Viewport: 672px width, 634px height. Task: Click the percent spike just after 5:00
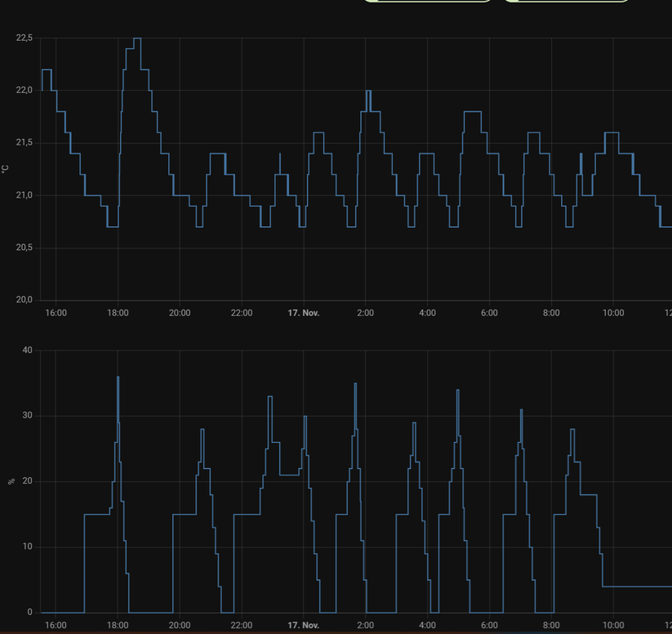tap(457, 391)
